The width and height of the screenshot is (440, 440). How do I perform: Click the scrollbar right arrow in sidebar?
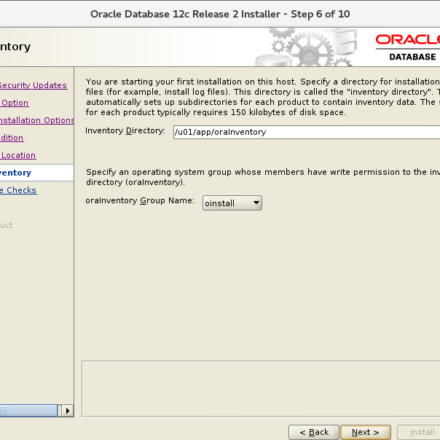(x=67, y=411)
